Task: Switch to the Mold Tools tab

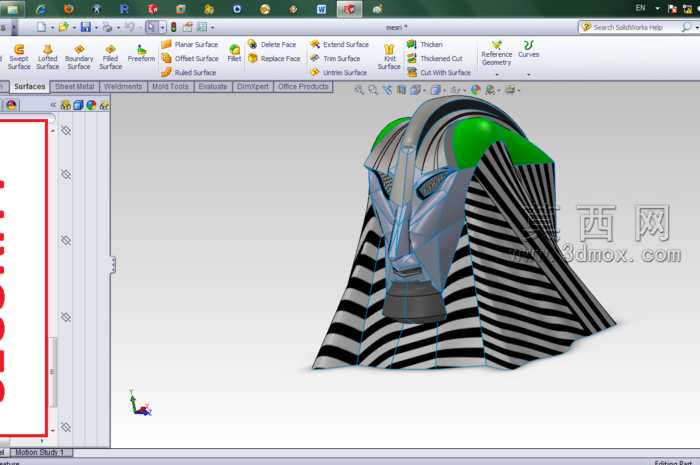Action: click(170, 87)
